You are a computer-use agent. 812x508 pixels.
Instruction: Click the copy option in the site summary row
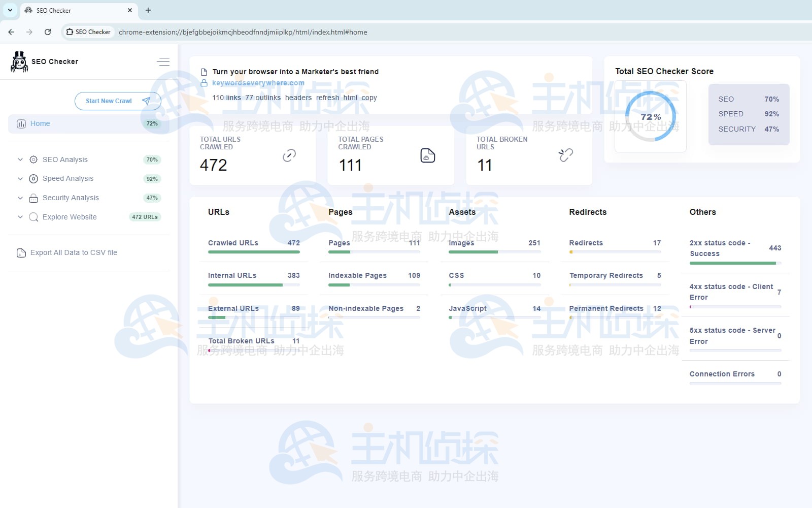[x=369, y=98]
